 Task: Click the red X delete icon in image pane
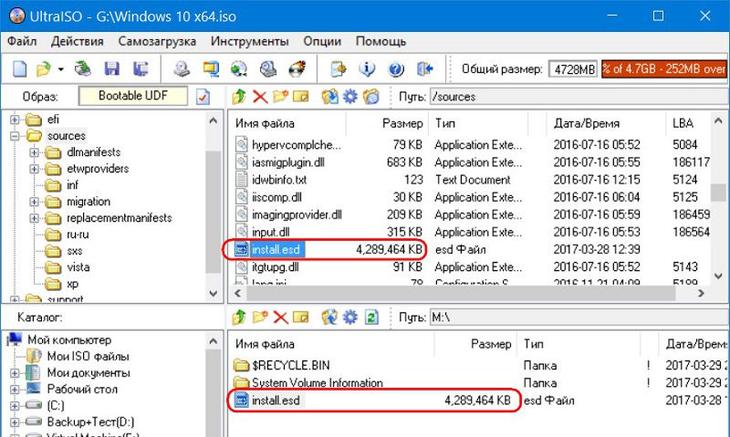point(259,97)
